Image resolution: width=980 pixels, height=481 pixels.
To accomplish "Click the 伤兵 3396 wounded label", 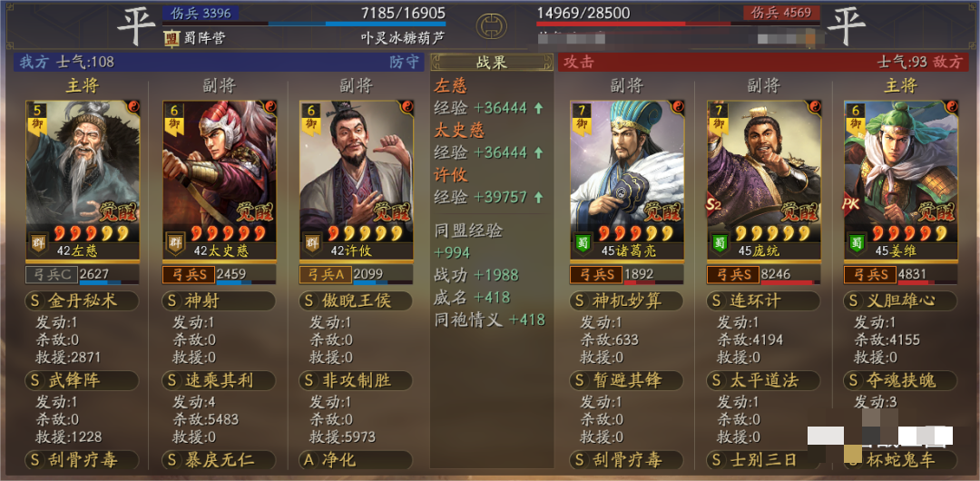I will 200,13.
